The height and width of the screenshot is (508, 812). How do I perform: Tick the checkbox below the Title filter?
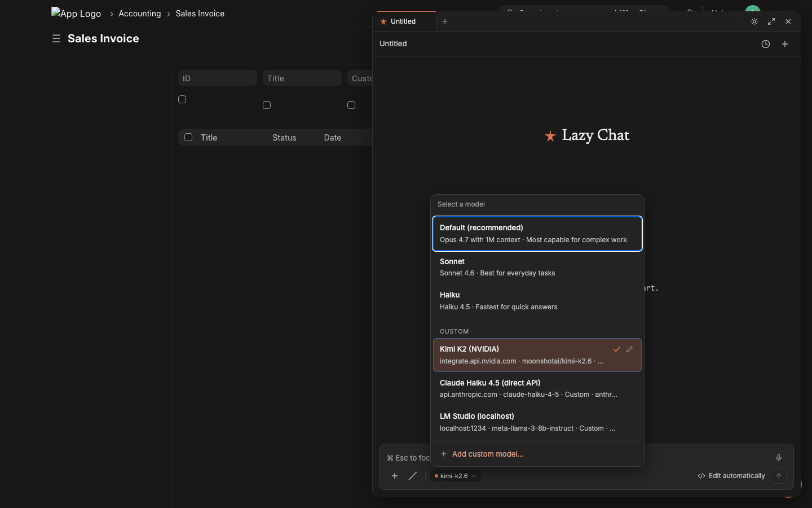coord(267,105)
